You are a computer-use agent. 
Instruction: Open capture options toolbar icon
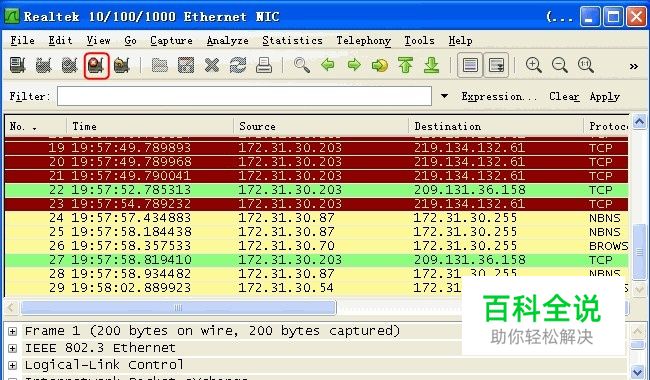44,65
